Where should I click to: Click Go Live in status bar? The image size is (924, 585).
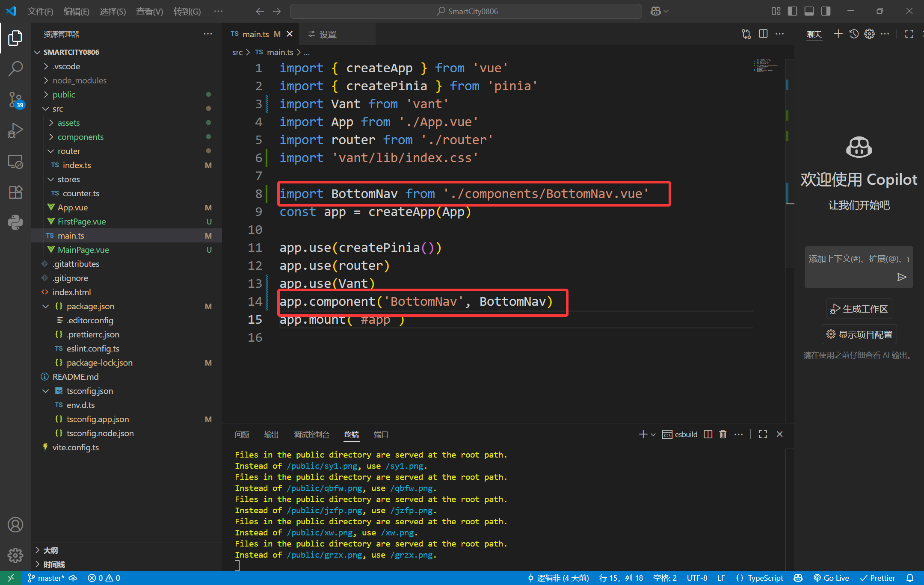click(x=831, y=578)
